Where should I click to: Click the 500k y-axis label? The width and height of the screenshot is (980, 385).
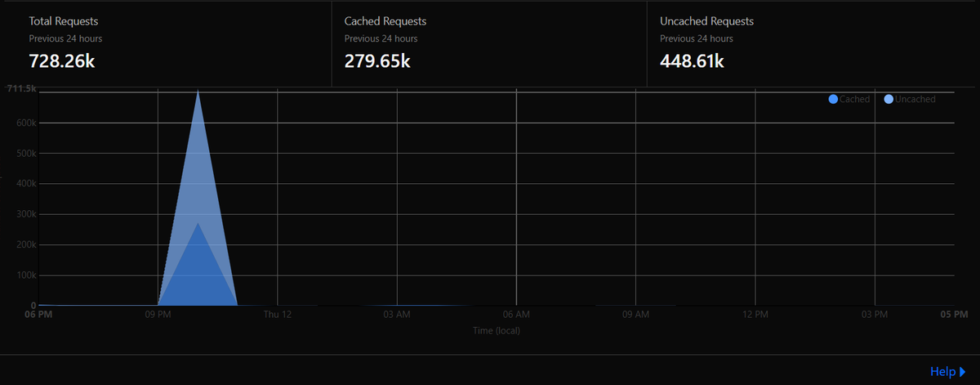[x=26, y=154]
